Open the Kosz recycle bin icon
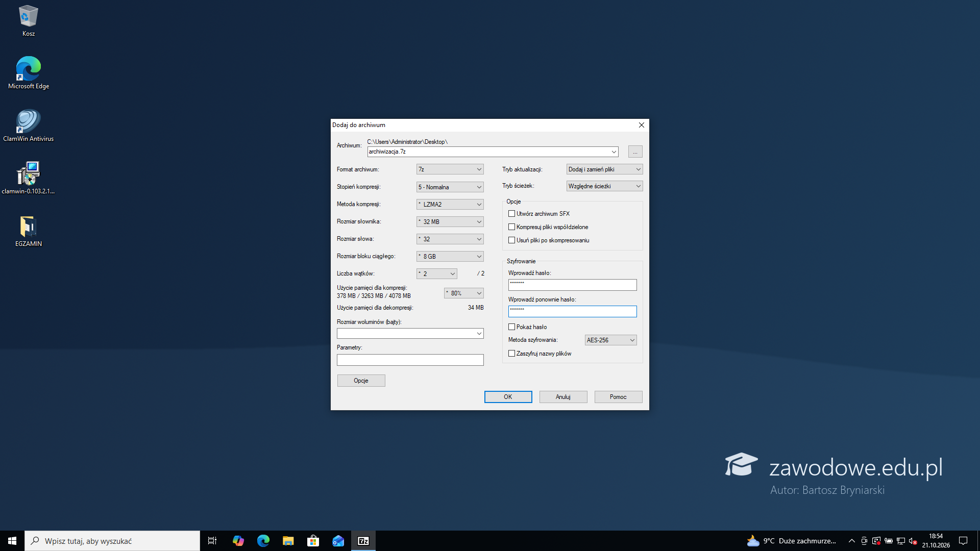This screenshot has height=551, width=980. pos(28,21)
